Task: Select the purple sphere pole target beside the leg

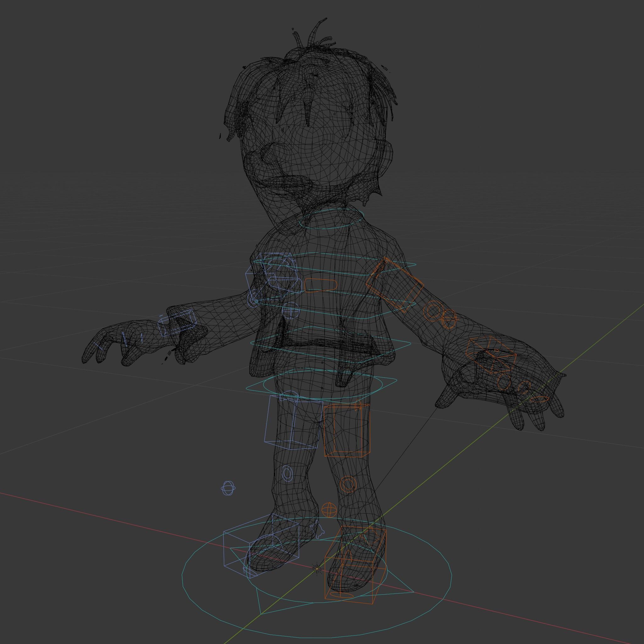Action: tap(228, 489)
